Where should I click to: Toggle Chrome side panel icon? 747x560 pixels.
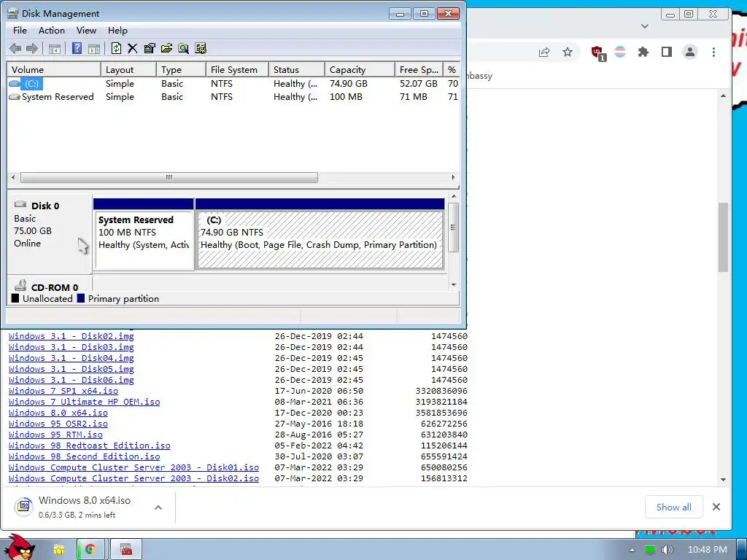667,52
